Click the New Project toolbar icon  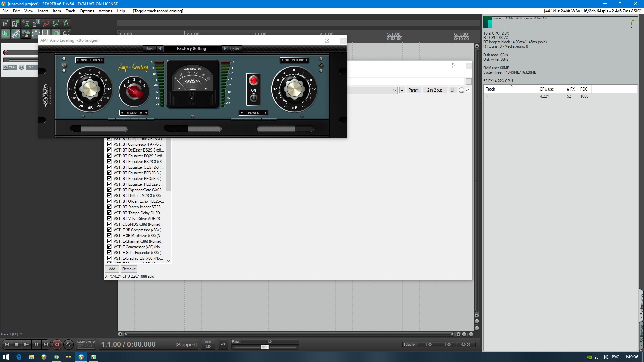[6, 23]
